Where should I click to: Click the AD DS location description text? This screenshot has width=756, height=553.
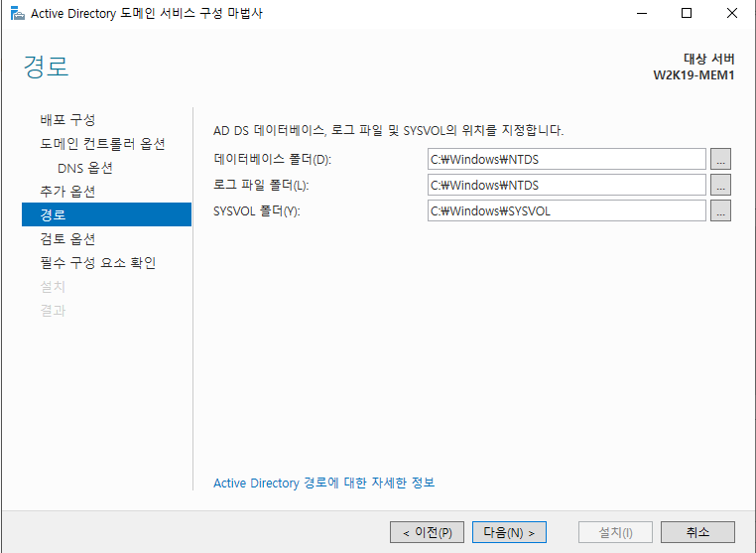coord(389,130)
